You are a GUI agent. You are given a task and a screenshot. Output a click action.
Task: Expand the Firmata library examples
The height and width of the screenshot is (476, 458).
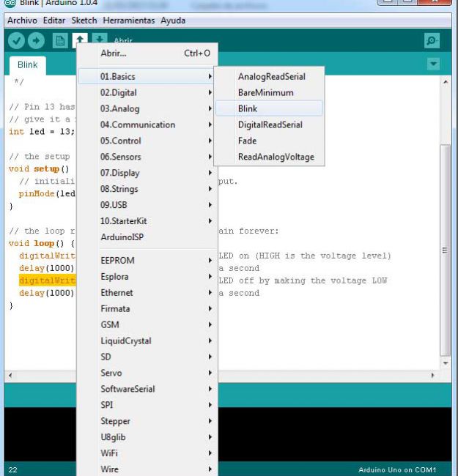coord(147,309)
